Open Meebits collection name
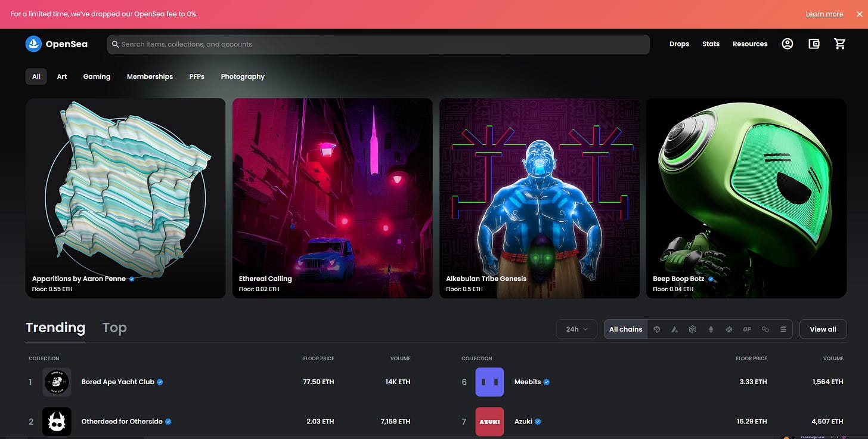This screenshot has height=439, width=868. click(528, 382)
